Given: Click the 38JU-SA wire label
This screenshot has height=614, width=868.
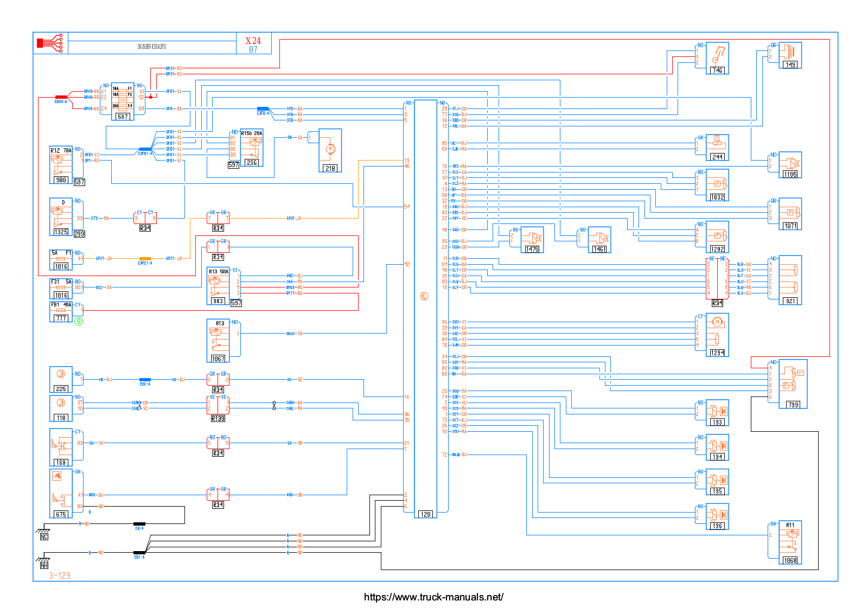Looking at the screenshot, I should [x=294, y=334].
